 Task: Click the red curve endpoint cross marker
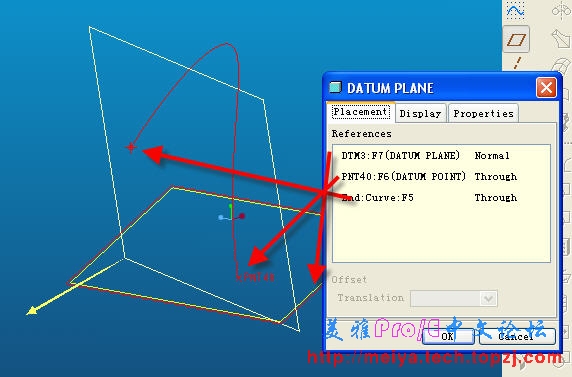pyautogui.click(x=131, y=147)
